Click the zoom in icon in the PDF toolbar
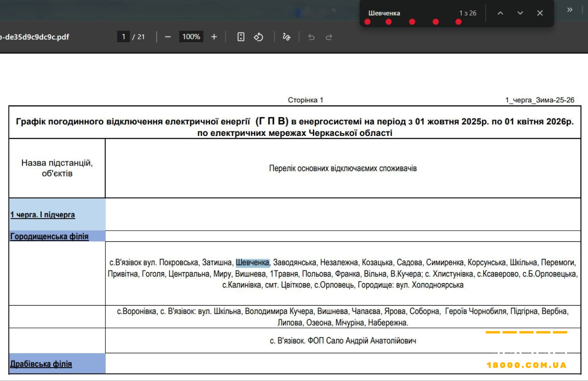 (214, 37)
